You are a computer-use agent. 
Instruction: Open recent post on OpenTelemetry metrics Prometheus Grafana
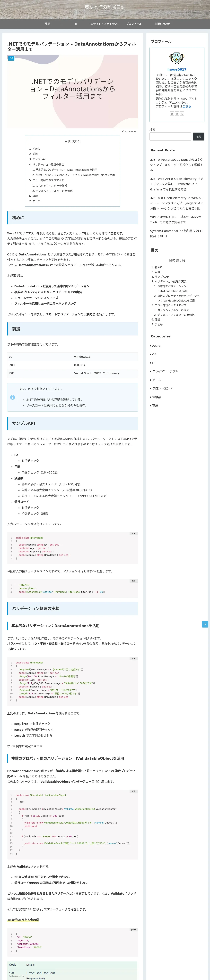pos(176,184)
